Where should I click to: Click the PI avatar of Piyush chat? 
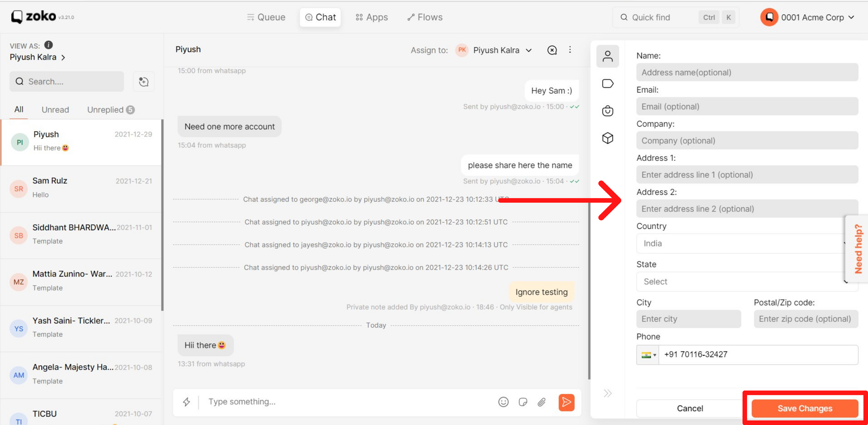(20, 142)
